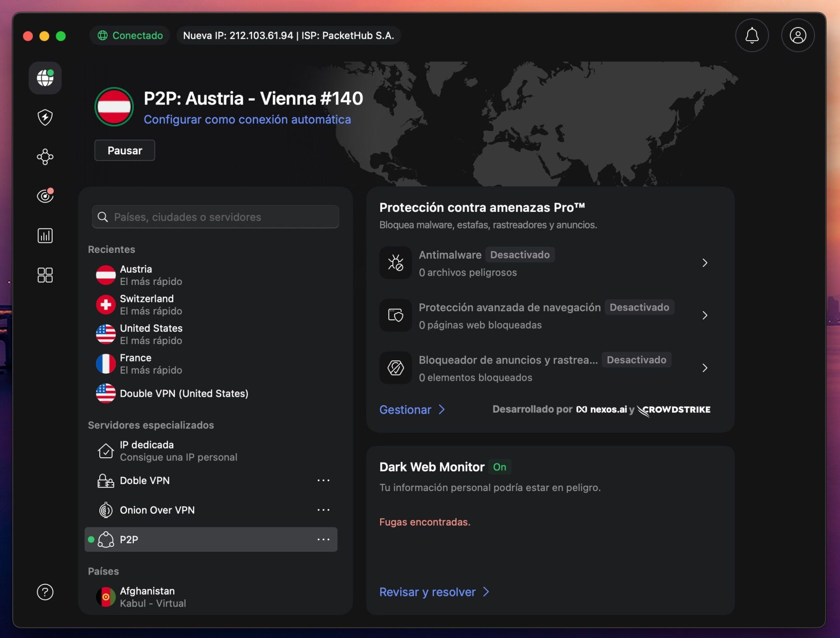Click Protección avanzada de navegación Desactivado badge

[639, 307]
